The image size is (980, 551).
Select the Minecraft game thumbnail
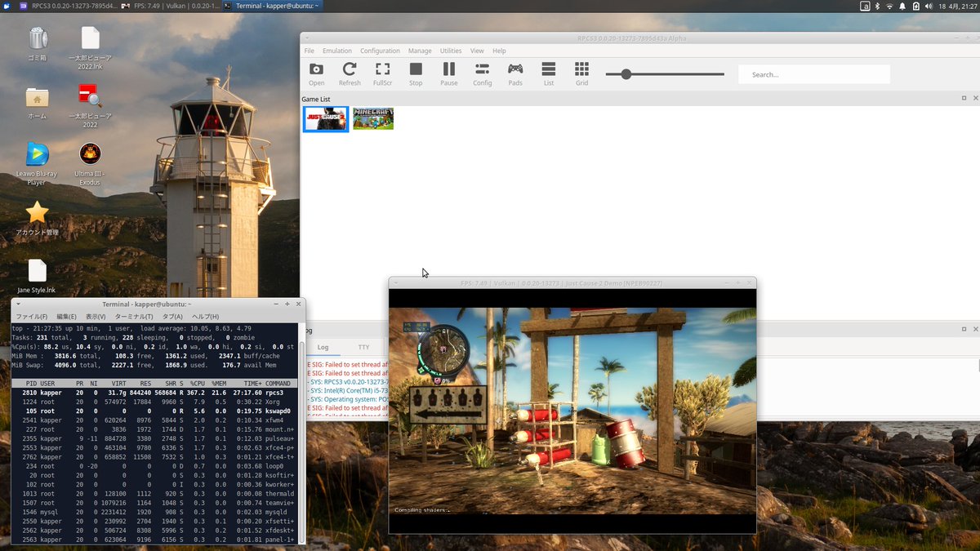point(373,119)
